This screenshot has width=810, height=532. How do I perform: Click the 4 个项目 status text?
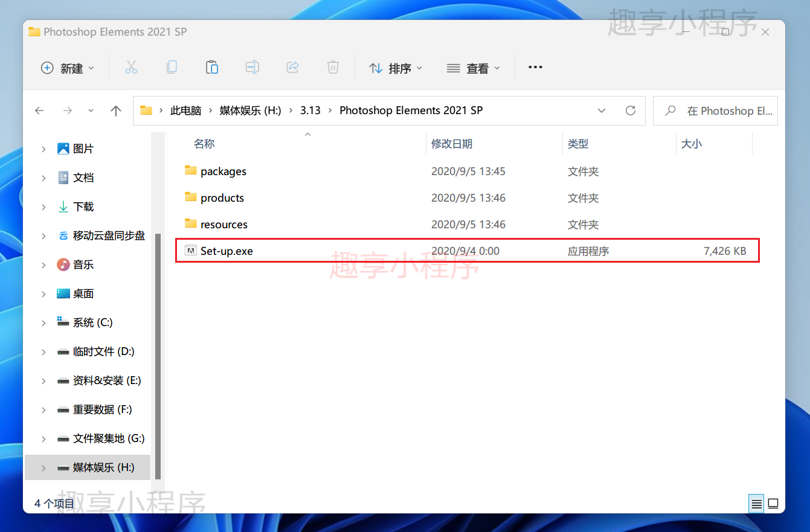click(x=54, y=504)
